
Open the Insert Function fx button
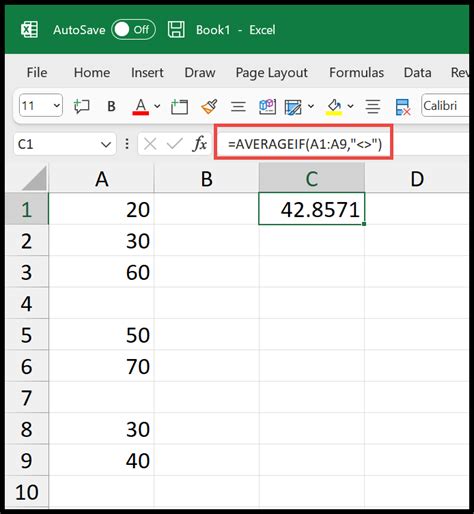point(200,144)
